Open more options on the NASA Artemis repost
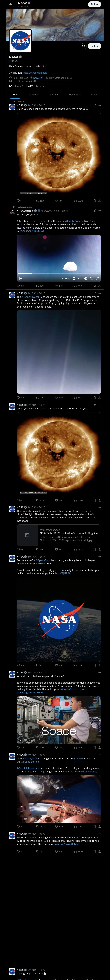Screen dimensions: 110x980 (100, 210)
